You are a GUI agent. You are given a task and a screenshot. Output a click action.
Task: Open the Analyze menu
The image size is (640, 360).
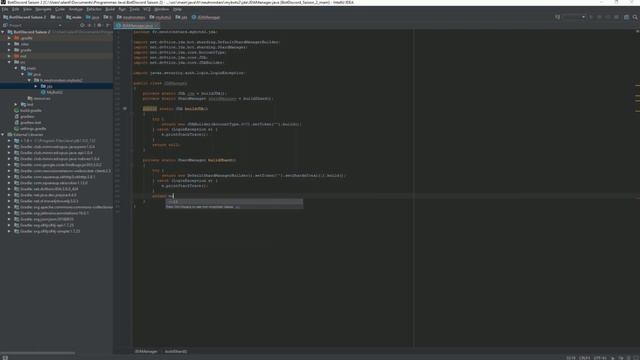[x=76, y=9]
